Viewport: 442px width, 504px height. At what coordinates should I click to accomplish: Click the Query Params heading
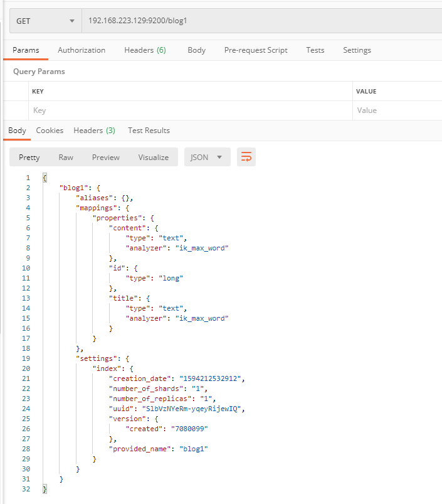point(39,72)
